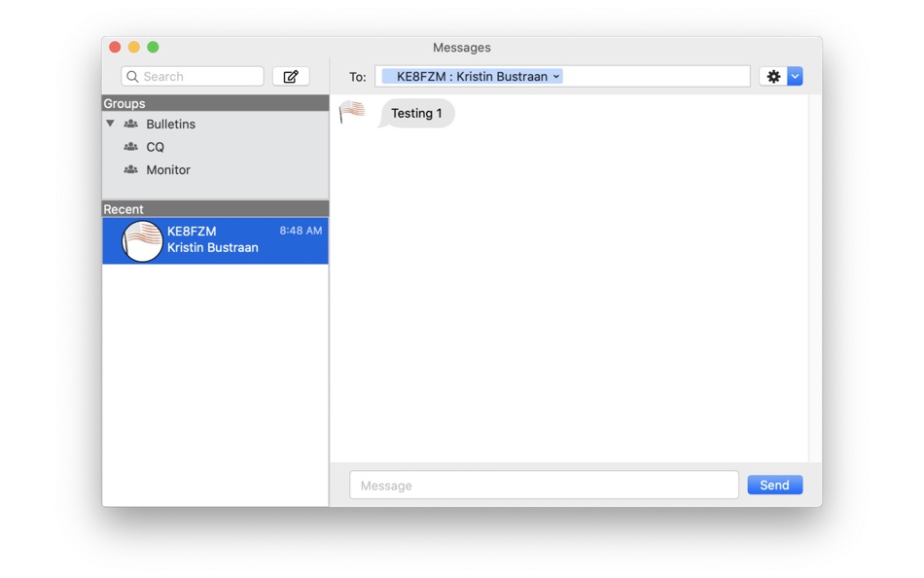924x578 pixels.
Task: Click the group icon beside CQ
Action: [x=131, y=147]
